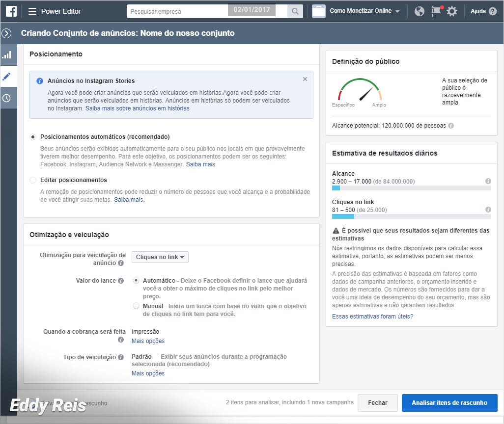
Task: Click info icon on Alcance estimate row
Action: coord(488,181)
